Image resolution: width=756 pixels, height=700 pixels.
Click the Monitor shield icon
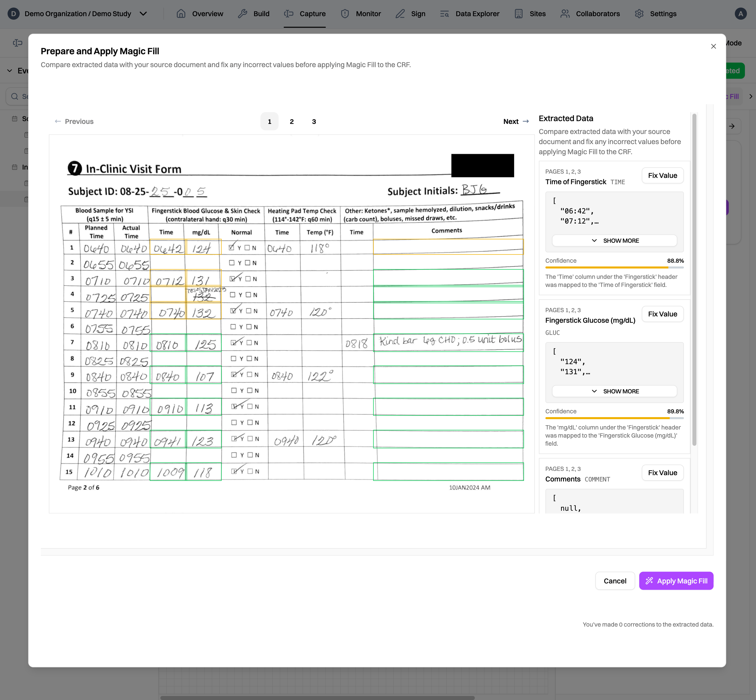(x=344, y=14)
